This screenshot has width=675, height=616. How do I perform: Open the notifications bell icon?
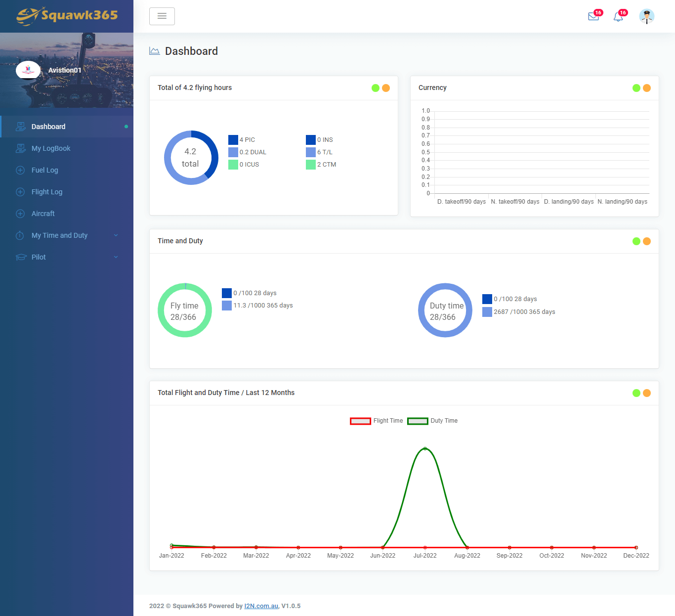click(618, 16)
